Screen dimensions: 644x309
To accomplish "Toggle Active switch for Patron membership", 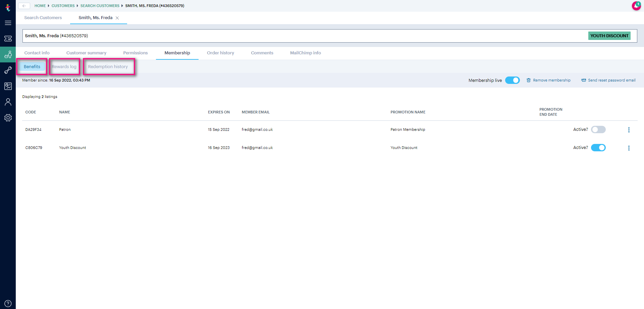I will click(x=598, y=130).
